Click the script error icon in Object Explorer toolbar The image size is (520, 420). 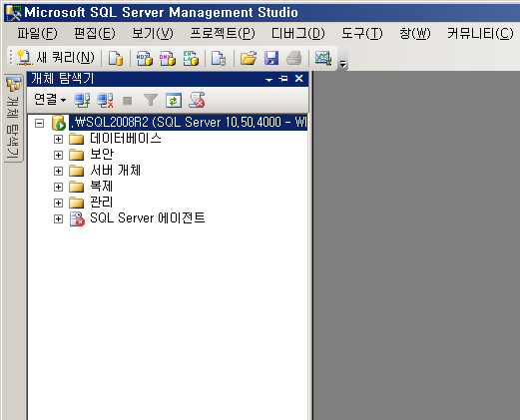coord(197,100)
